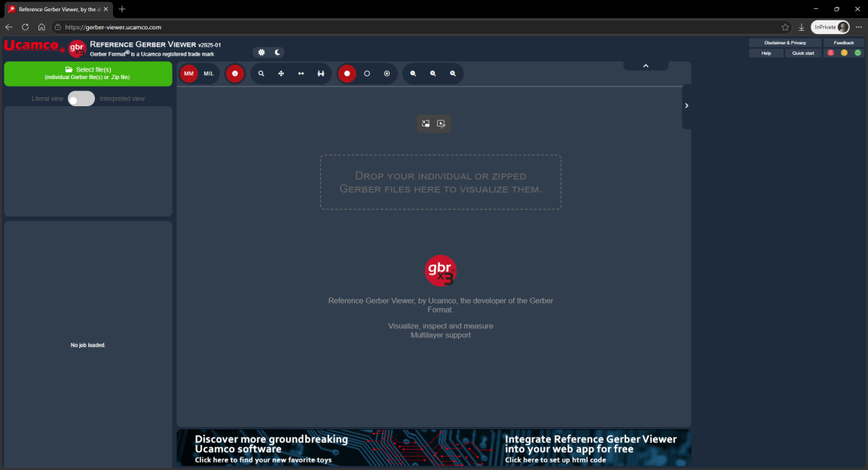Click the middle zoom magnifier in right group
The height and width of the screenshot is (470, 868).
tap(433, 74)
